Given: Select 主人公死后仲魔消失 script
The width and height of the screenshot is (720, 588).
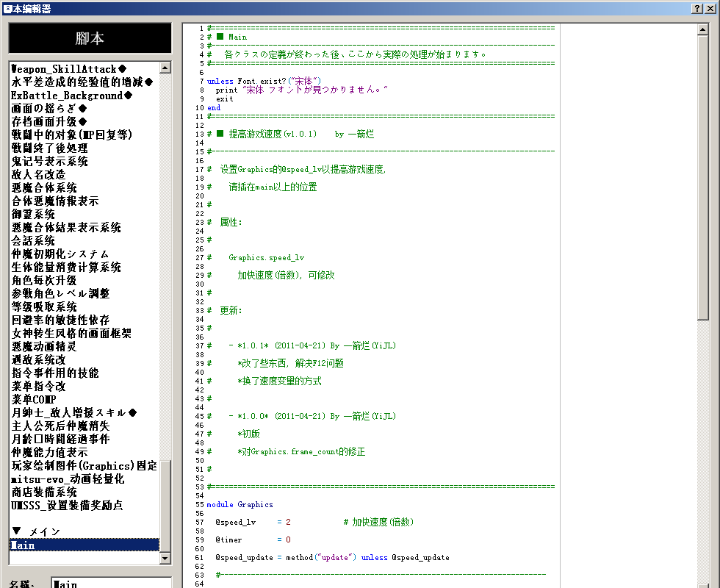Looking at the screenshot, I should [84, 426].
